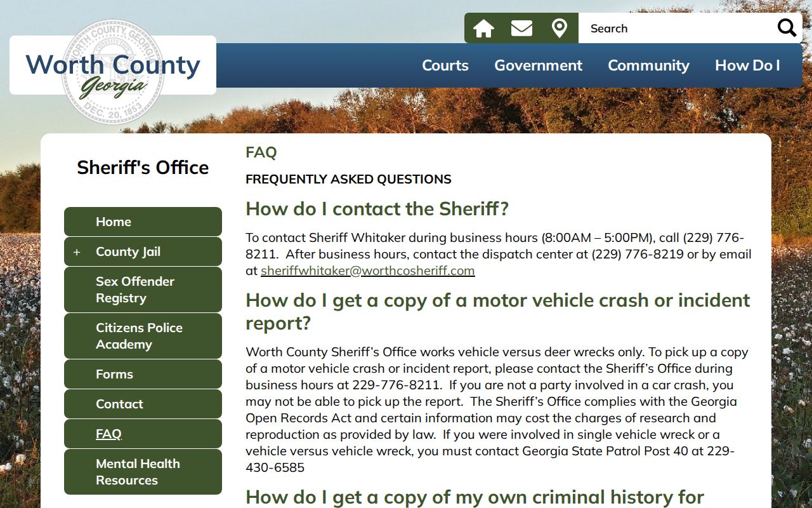The width and height of the screenshot is (812, 508).
Task: Click the home icon in top bar
Action: pos(483,29)
